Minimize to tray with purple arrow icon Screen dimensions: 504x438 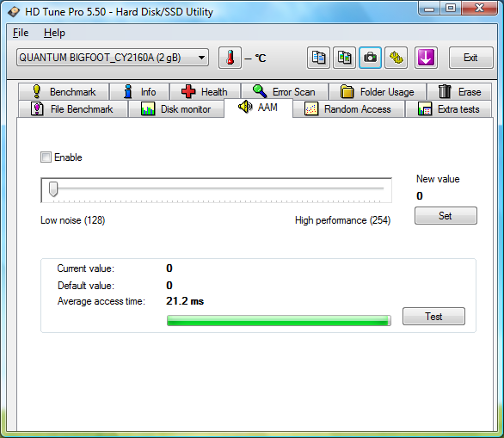tap(426, 58)
